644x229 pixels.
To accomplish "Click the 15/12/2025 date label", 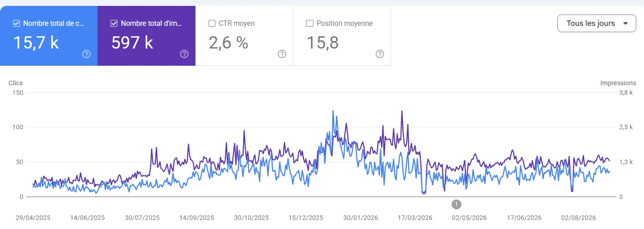I will [x=306, y=218].
